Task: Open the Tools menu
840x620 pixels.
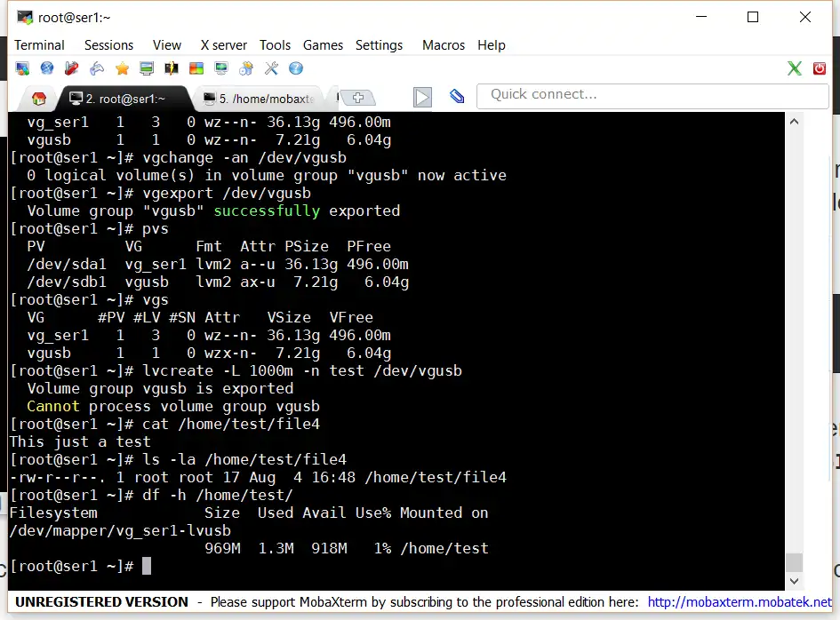Action: coord(275,45)
